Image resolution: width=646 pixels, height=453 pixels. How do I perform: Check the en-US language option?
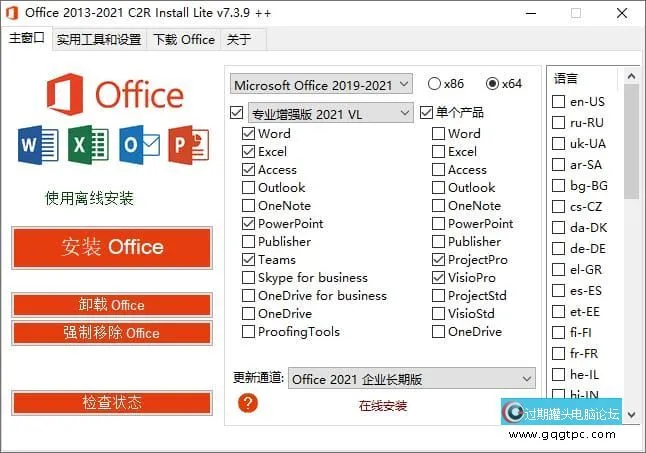point(559,102)
